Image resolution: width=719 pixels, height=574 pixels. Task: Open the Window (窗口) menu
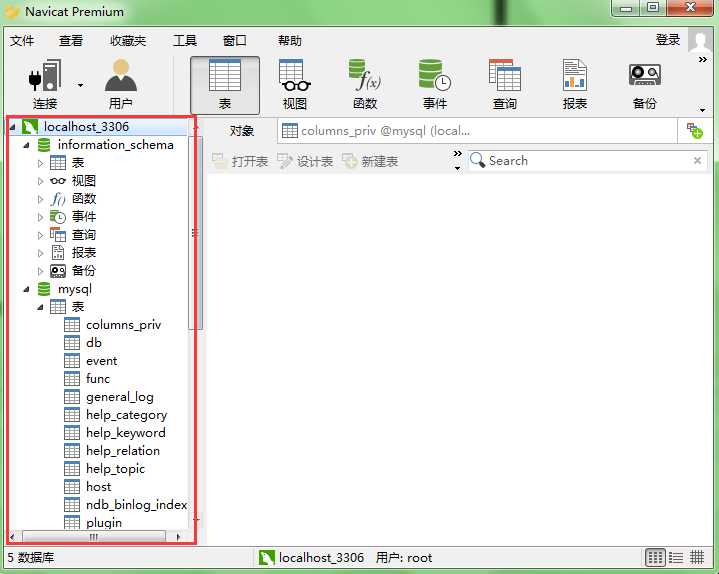tap(235, 41)
